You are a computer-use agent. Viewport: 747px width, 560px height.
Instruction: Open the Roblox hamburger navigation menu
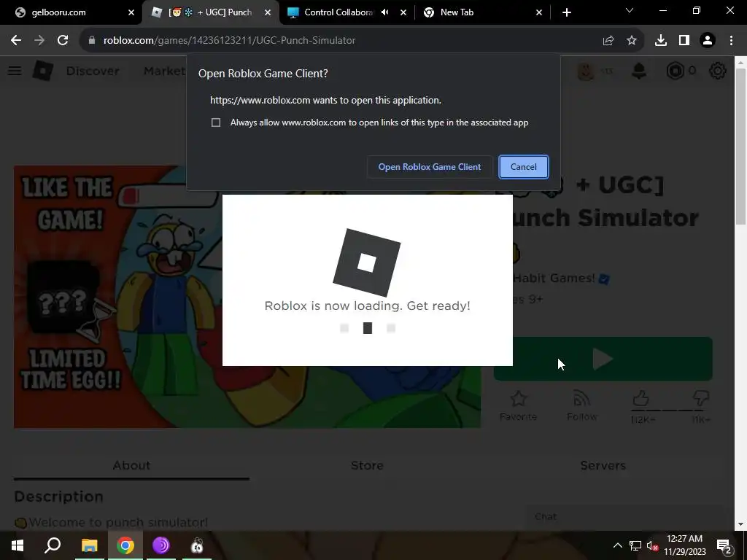pos(15,71)
